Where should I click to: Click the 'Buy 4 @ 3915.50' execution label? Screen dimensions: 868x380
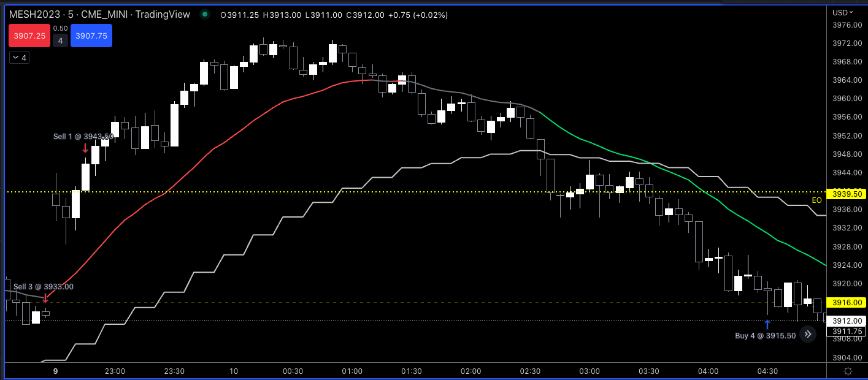click(766, 335)
